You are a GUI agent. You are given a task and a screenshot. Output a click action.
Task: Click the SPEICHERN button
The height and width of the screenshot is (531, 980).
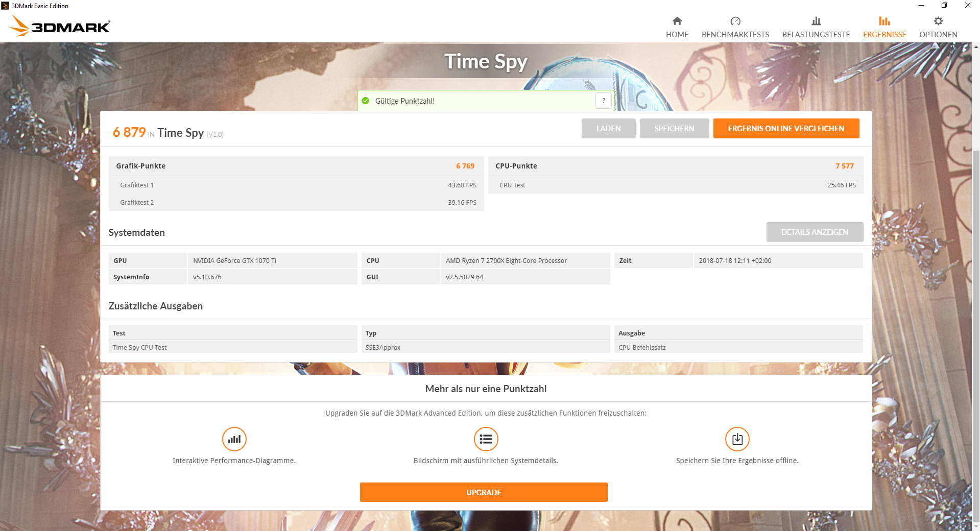click(x=674, y=129)
